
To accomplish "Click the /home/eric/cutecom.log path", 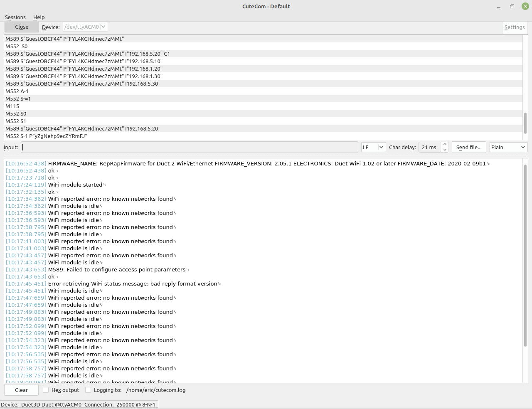I will coord(156,390).
